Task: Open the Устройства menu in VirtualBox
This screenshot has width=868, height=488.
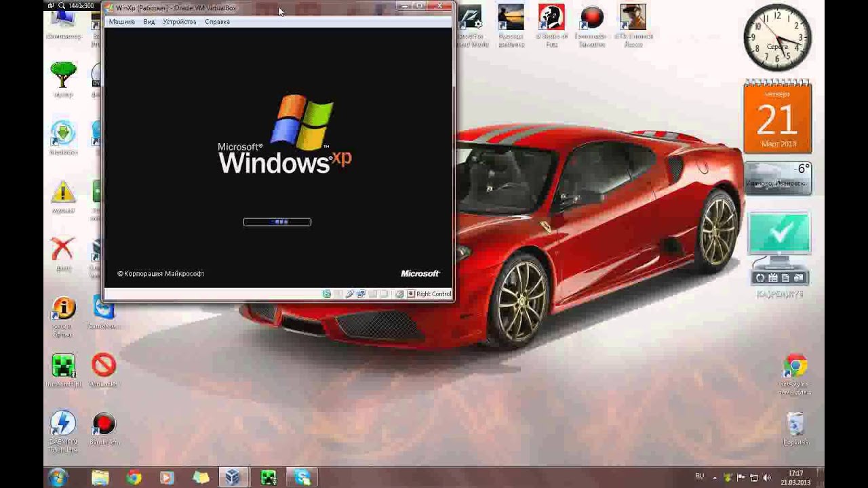Action: pos(180,22)
